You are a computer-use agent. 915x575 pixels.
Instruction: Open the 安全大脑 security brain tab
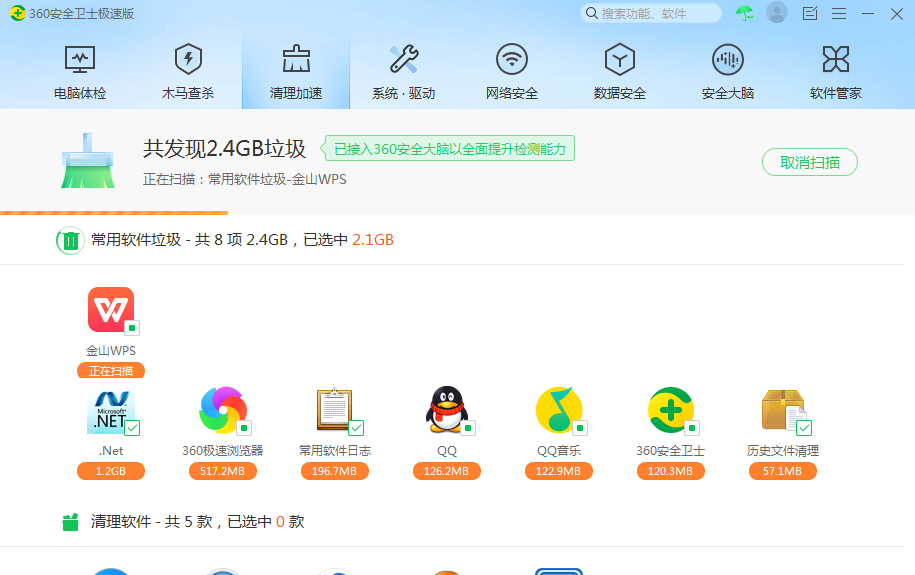(x=728, y=73)
